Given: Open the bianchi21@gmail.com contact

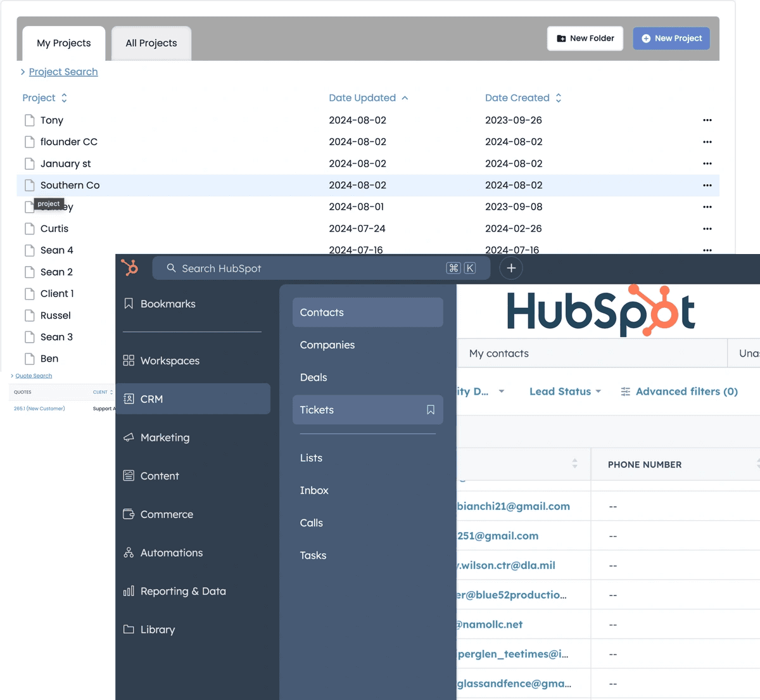Looking at the screenshot, I should click(513, 506).
